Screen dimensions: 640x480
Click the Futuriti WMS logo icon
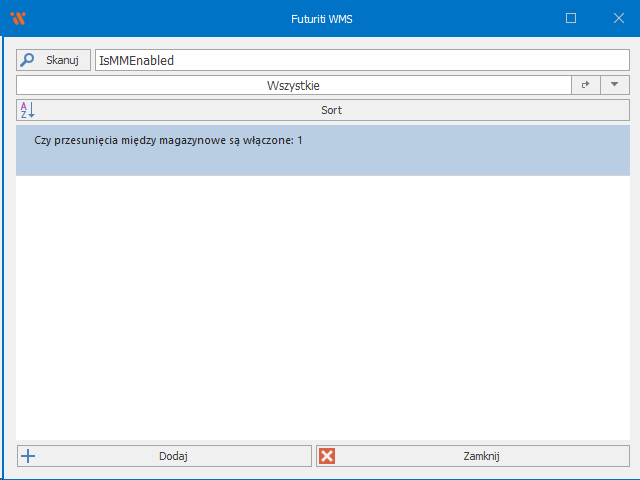pos(17,18)
